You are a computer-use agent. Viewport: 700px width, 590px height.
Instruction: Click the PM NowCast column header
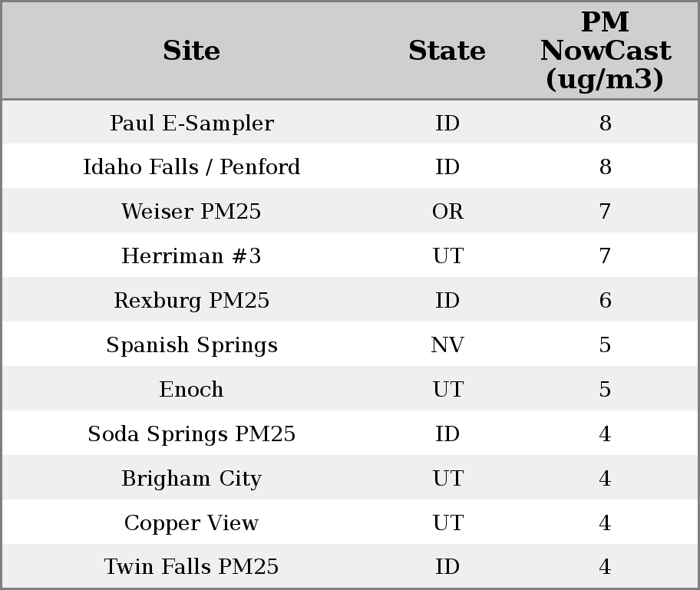(605, 51)
